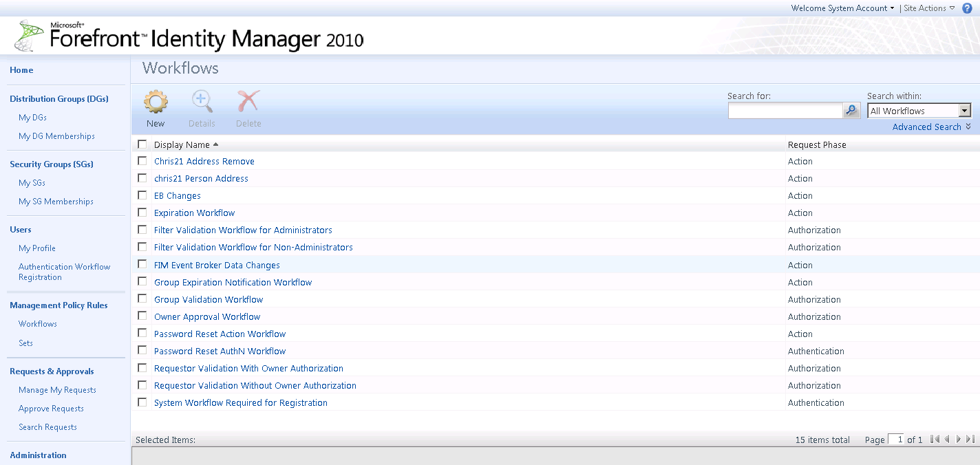Open My SG Memberships link
The width and height of the screenshot is (980, 465).
56,202
